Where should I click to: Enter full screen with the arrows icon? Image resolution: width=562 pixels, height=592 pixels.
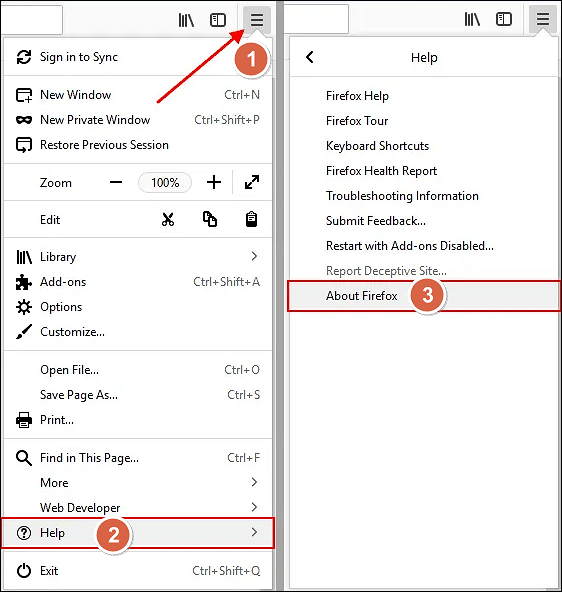tap(252, 182)
